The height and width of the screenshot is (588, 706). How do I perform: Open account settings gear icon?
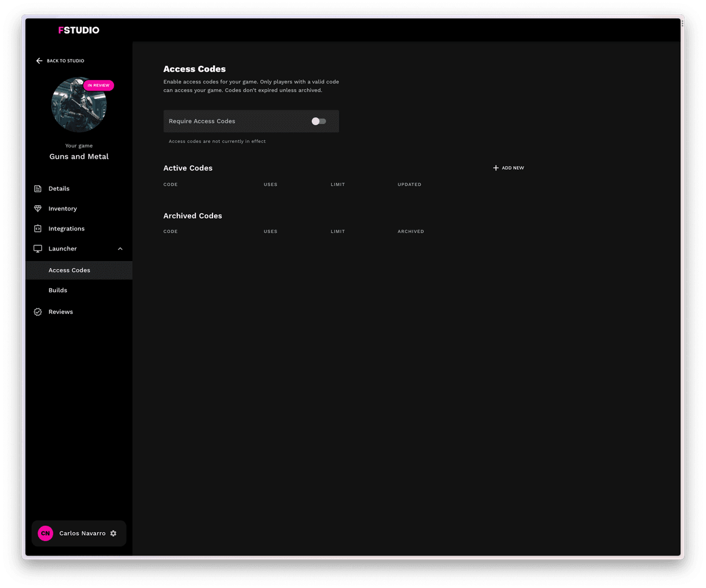(x=114, y=533)
